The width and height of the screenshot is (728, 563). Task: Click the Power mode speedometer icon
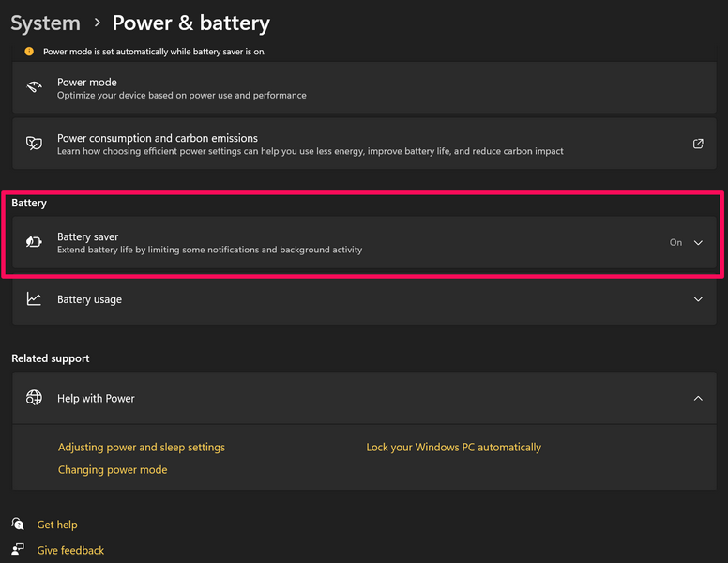pos(34,88)
